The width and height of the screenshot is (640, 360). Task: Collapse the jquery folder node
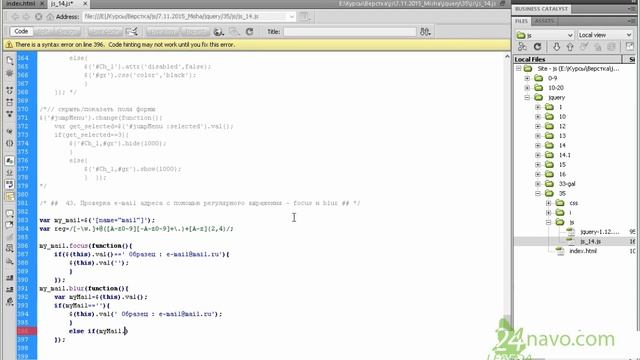coord(527,98)
